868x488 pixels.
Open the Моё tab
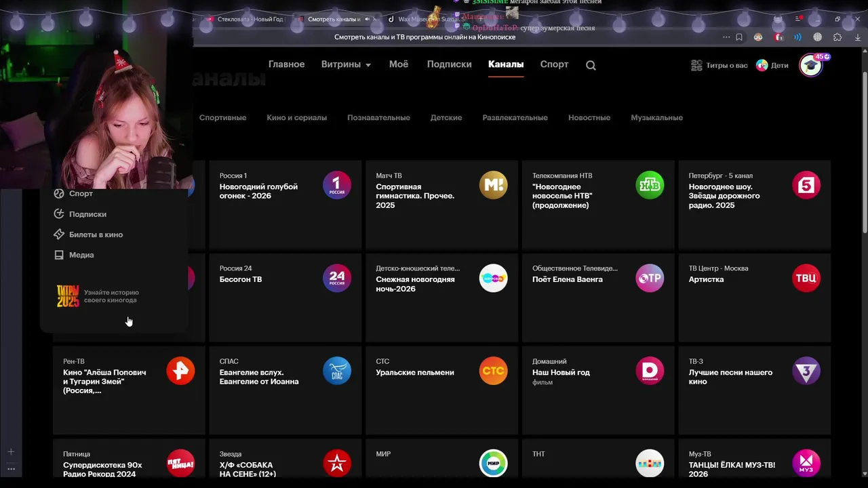(399, 64)
